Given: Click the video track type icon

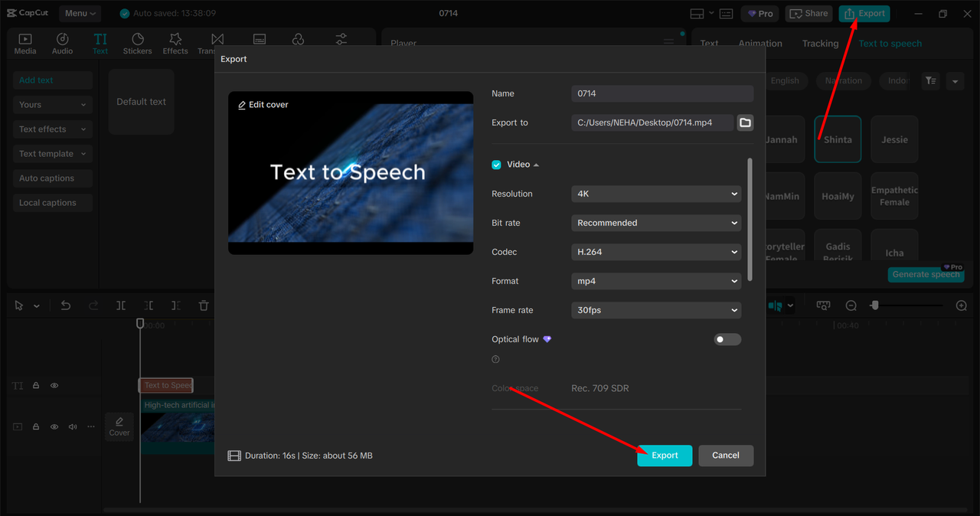Looking at the screenshot, I should coord(18,426).
